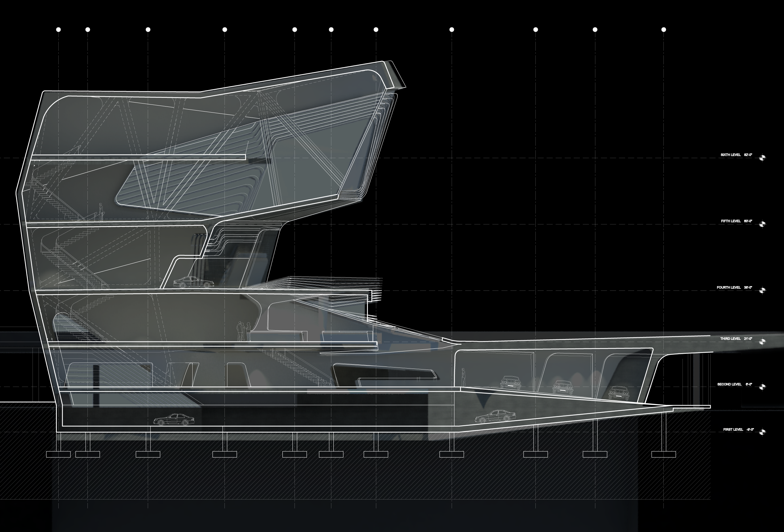Image resolution: width=784 pixels, height=532 pixels.
Task: Click the group of people on third level
Action: [x=244, y=331]
